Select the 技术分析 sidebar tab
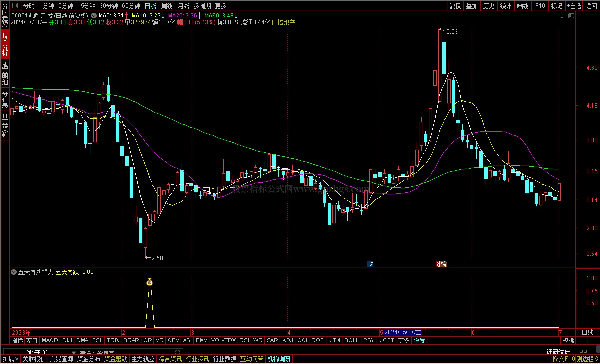 (x=5, y=44)
